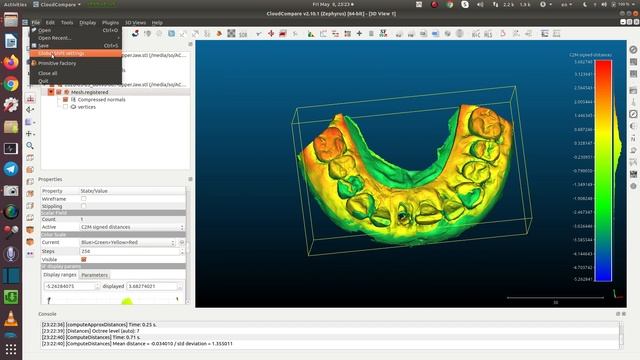Click the checkerboard subsample toolbar icon
The image size is (640, 360).
tap(231, 33)
